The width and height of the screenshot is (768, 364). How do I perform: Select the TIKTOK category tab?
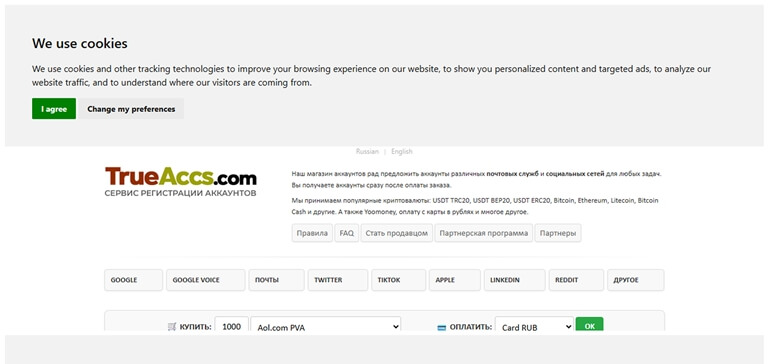click(398, 280)
